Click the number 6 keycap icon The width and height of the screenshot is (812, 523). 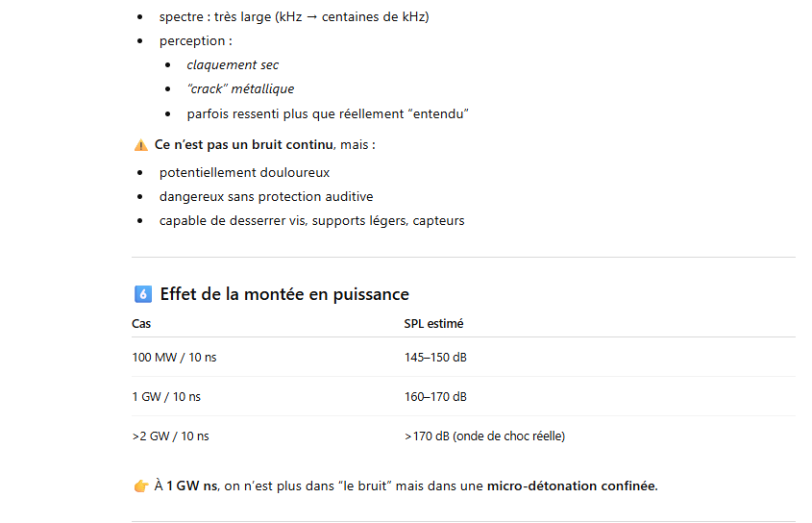(142, 294)
